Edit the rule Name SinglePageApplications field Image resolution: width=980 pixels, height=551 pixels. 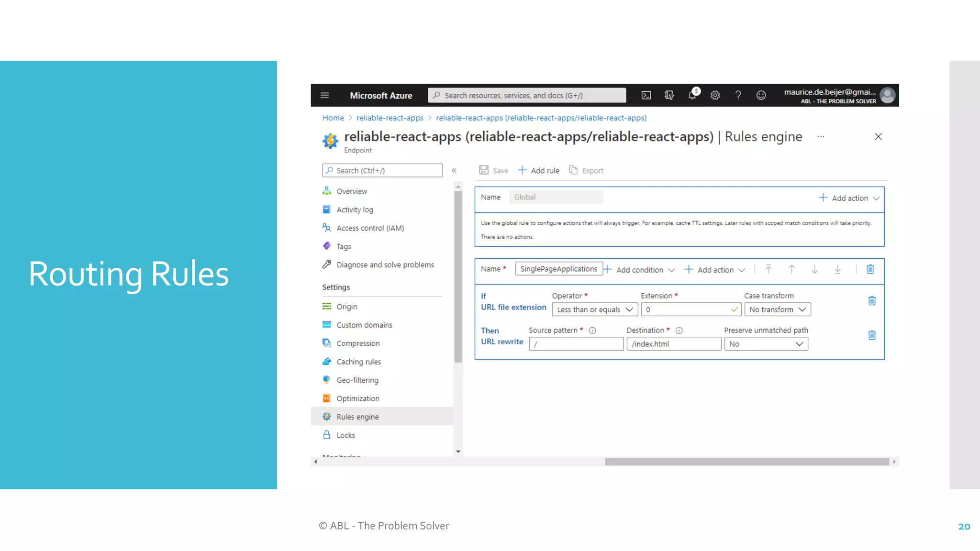[x=558, y=269]
